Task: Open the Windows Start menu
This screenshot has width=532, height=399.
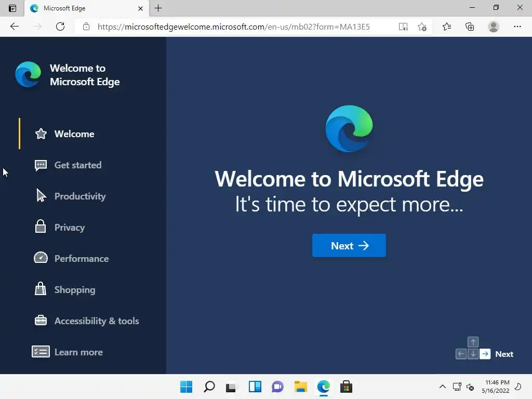Action: click(187, 387)
